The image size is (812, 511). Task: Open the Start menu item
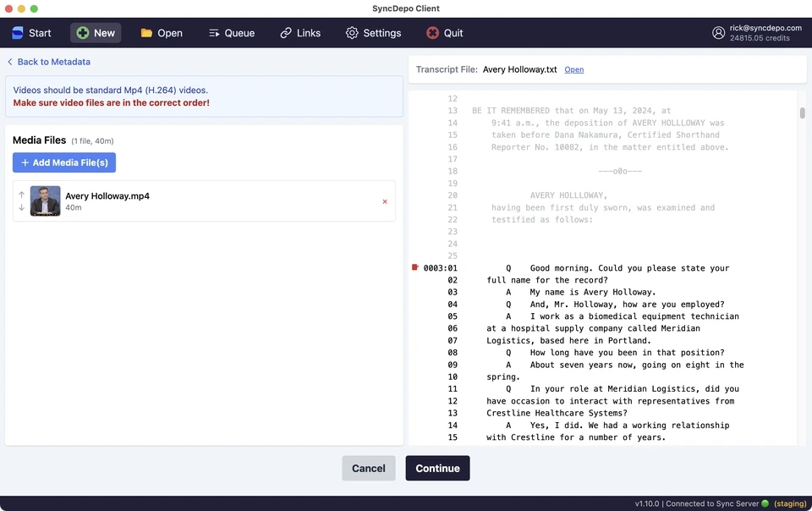31,33
